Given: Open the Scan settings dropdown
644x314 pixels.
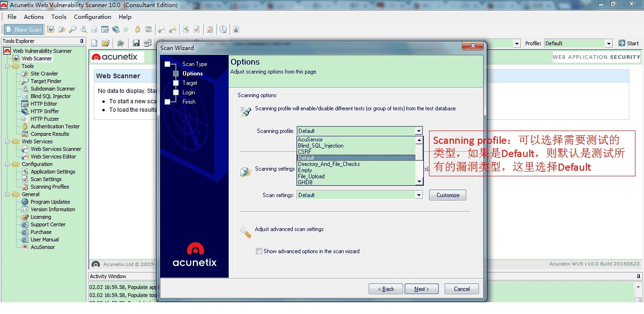Looking at the screenshot, I should coord(359,195).
